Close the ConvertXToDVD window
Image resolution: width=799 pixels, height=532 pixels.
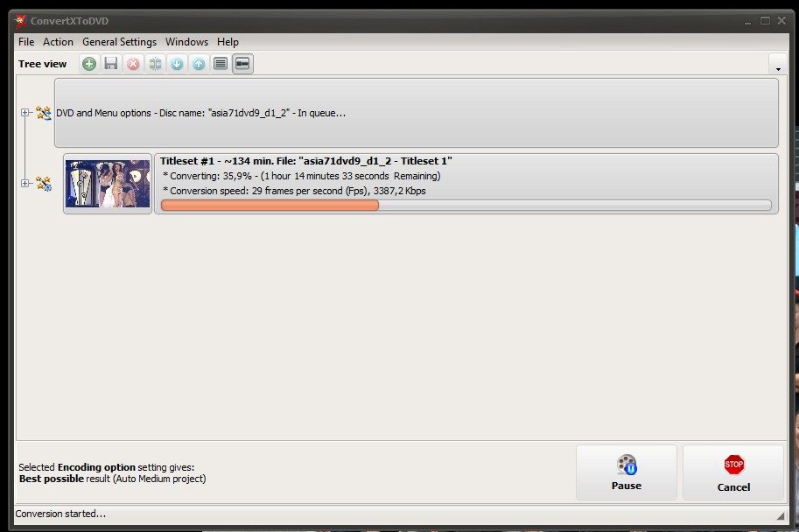[x=781, y=21]
